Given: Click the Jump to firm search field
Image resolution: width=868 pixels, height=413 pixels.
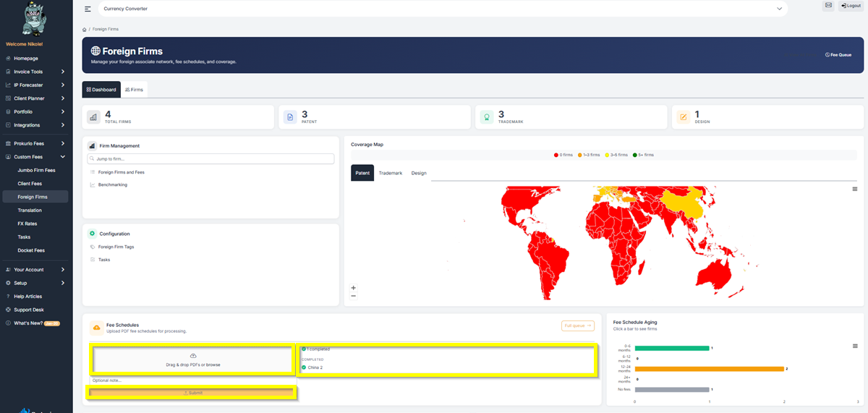Looking at the screenshot, I should (x=210, y=158).
